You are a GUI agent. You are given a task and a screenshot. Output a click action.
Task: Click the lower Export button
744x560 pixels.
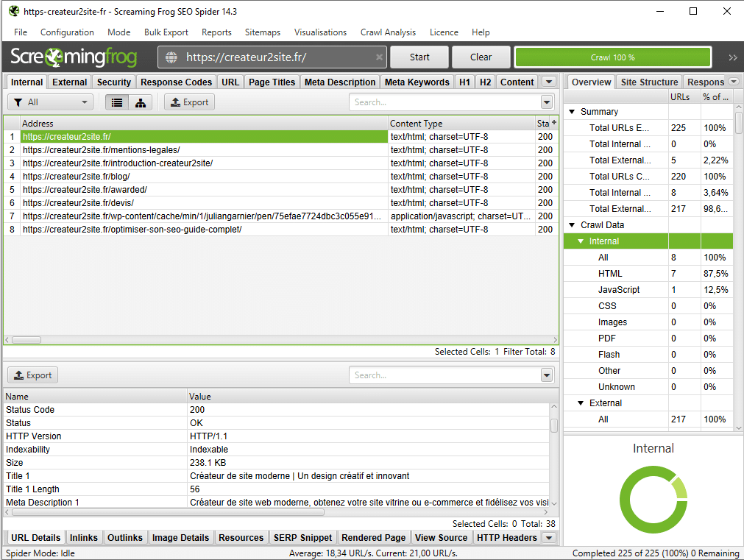pyautogui.click(x=32, y=375)
